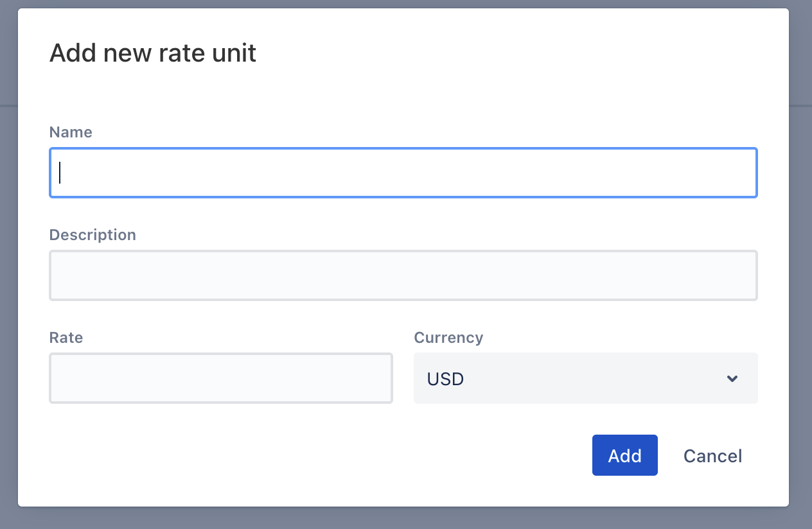The width and height of the screenshot is (812, 529).
Task: Place cursor at text caret in Name field
Action: (x=60, y=173)
